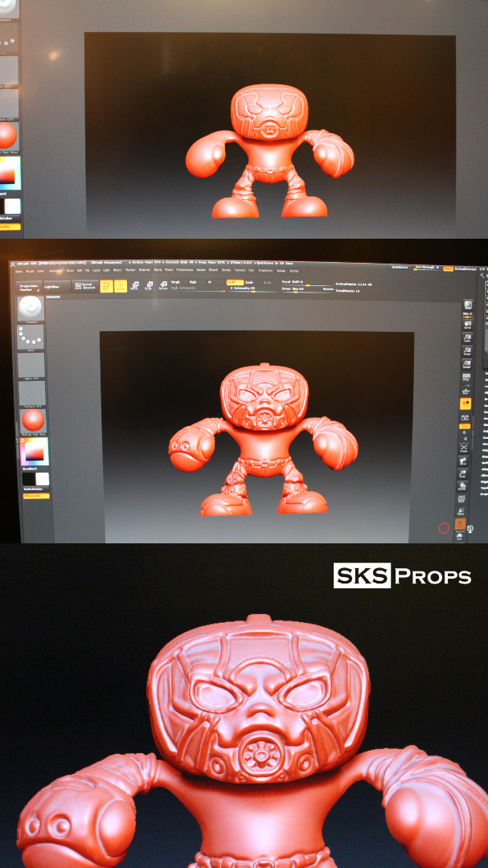Enable the Mrgb paint mode
This screenshot has width=488, height=868.
point(175,281)
